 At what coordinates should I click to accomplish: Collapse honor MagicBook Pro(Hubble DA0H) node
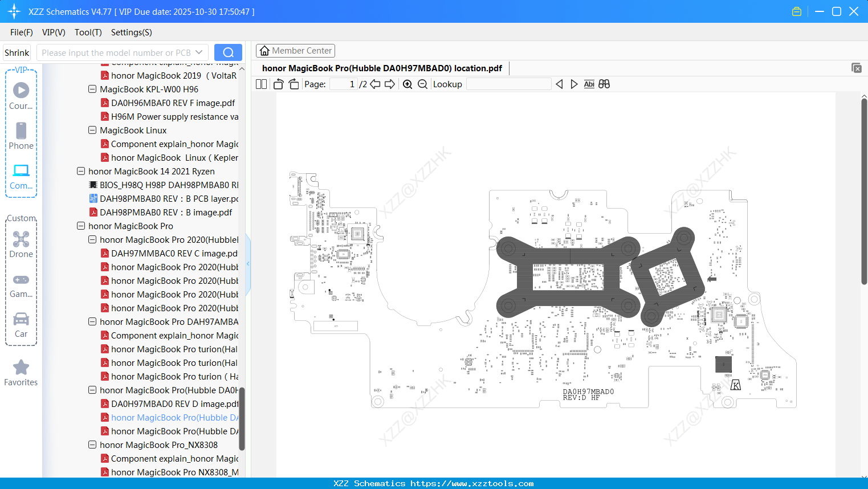(x=92, y=390)
